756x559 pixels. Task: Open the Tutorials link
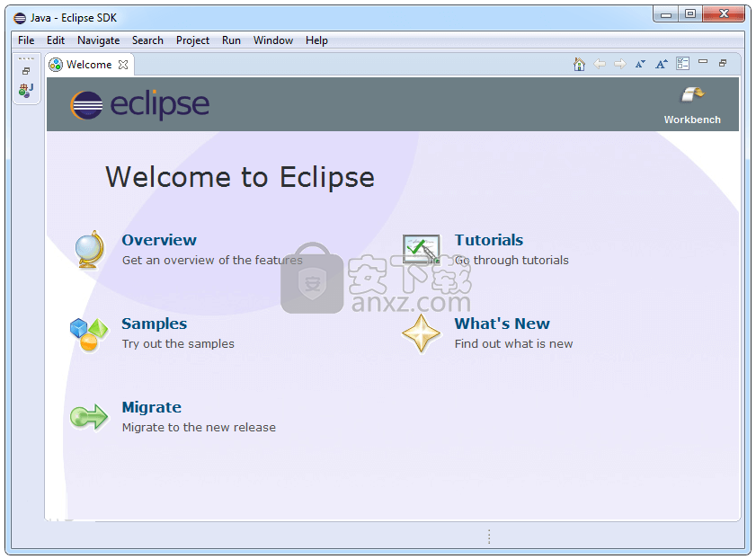(489, 240)
